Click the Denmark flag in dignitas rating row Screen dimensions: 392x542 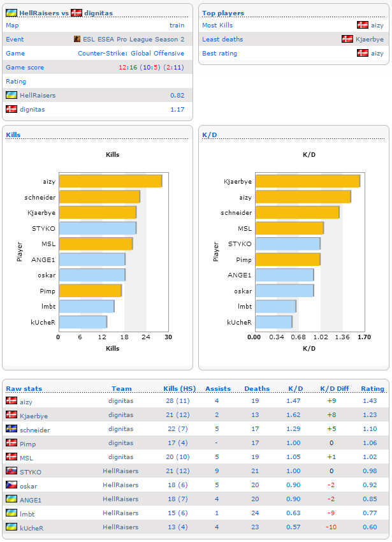[x=11, y=109]
